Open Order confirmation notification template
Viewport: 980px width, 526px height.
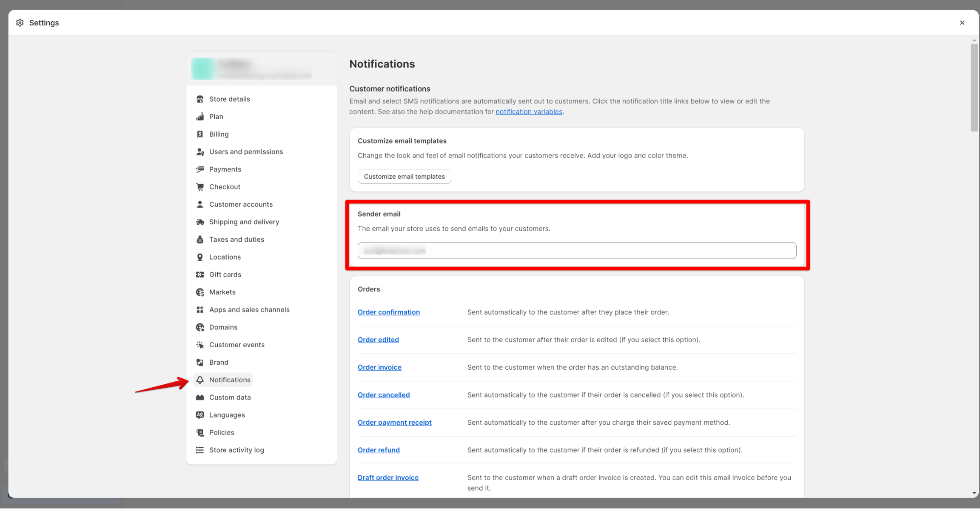388,312
